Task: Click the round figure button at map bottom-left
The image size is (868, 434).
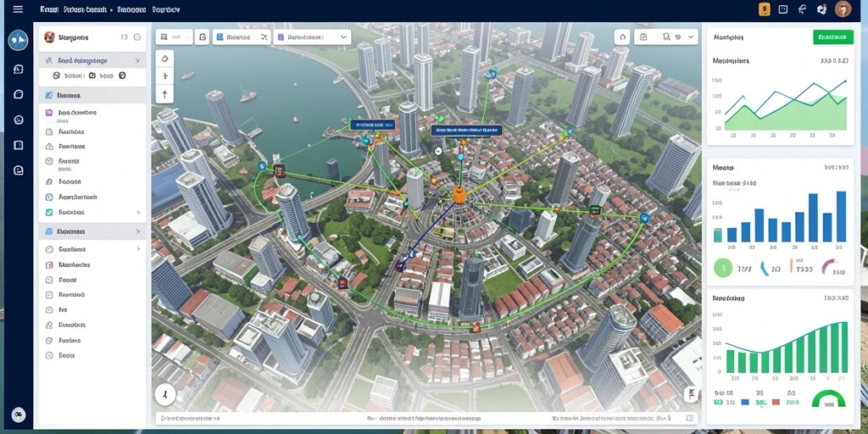Action: pyautogui.click(x=165, y=395)
